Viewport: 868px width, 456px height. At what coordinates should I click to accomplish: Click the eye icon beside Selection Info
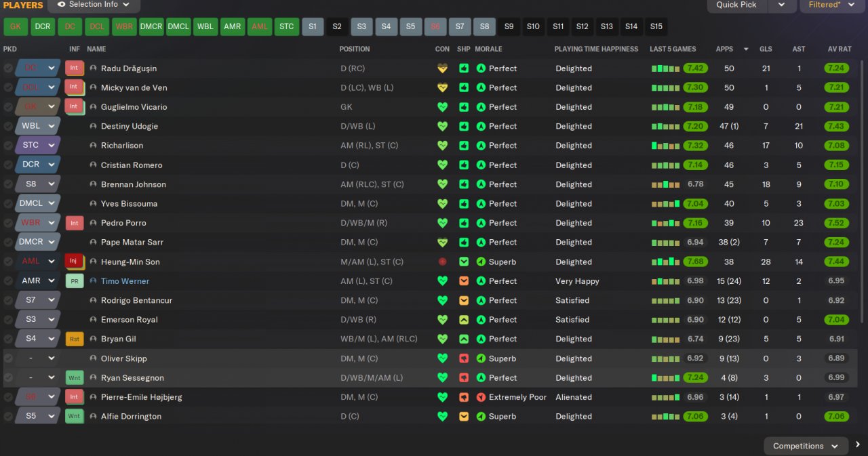(x=62, y=5)
